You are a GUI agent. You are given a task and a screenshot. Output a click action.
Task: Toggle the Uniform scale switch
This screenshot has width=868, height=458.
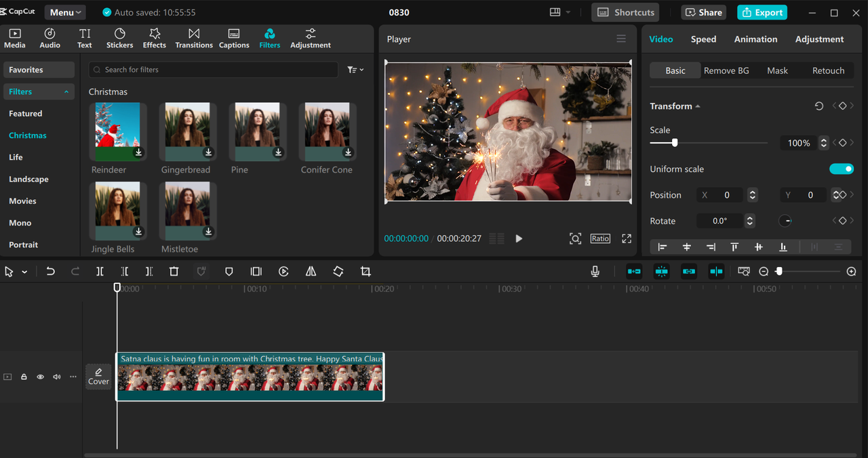(x=841, y=169)
